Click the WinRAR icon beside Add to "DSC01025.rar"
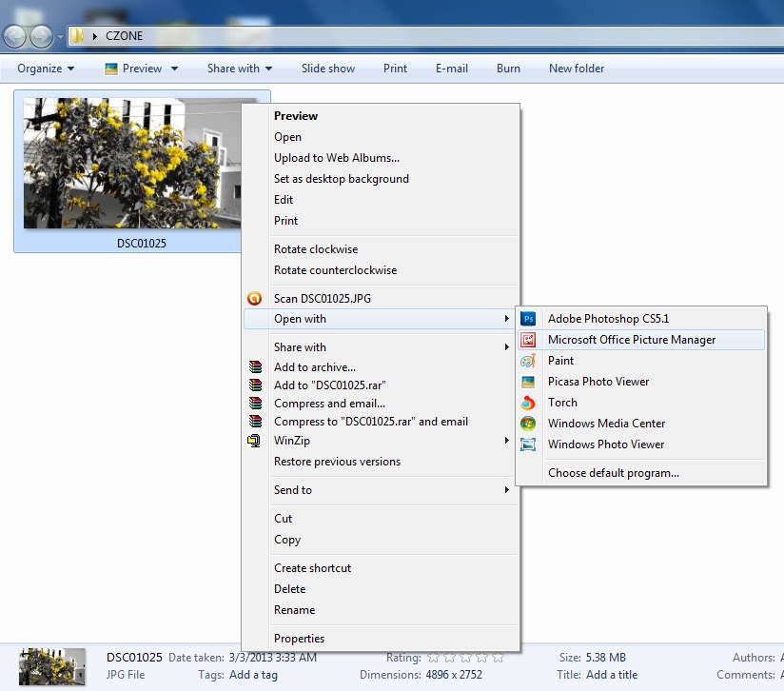The height and width of the screenshot is (691, 784). 255,385
